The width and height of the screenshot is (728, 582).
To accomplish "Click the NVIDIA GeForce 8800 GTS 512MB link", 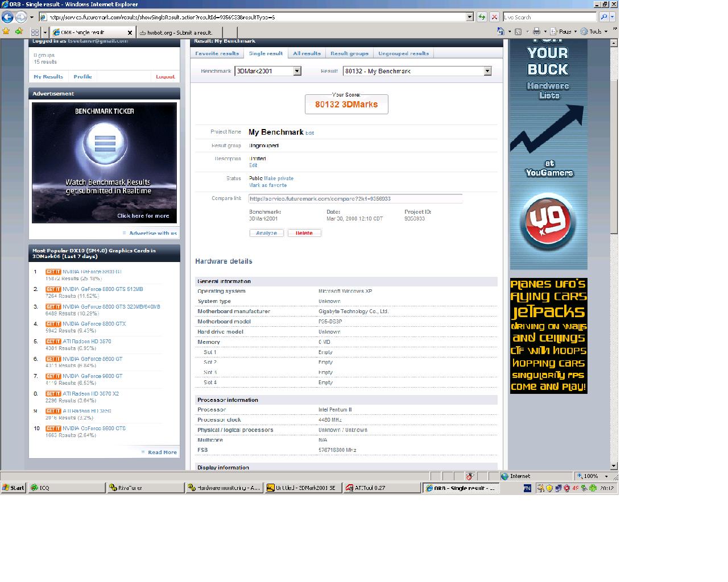I will point(103,289).
